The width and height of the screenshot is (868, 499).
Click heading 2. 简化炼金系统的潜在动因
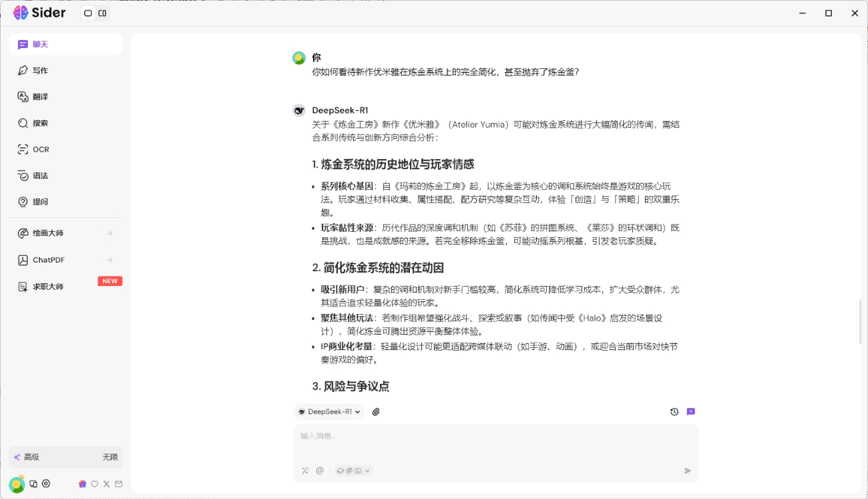pyautogui.click(x=378, y=268)
